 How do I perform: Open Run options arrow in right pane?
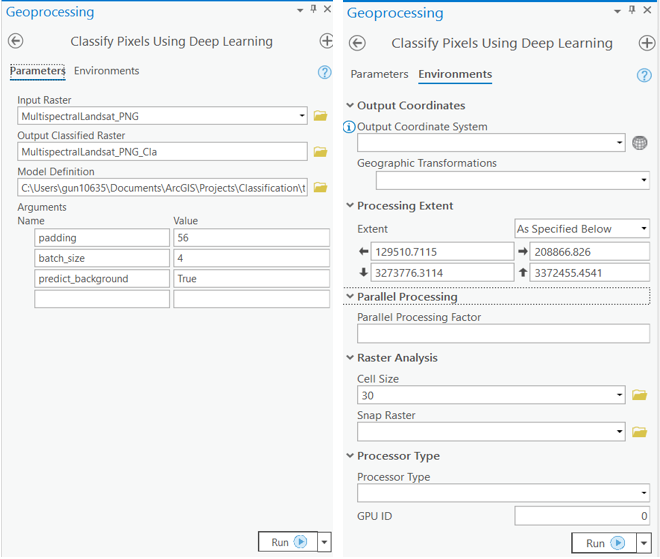click(644, 543)
